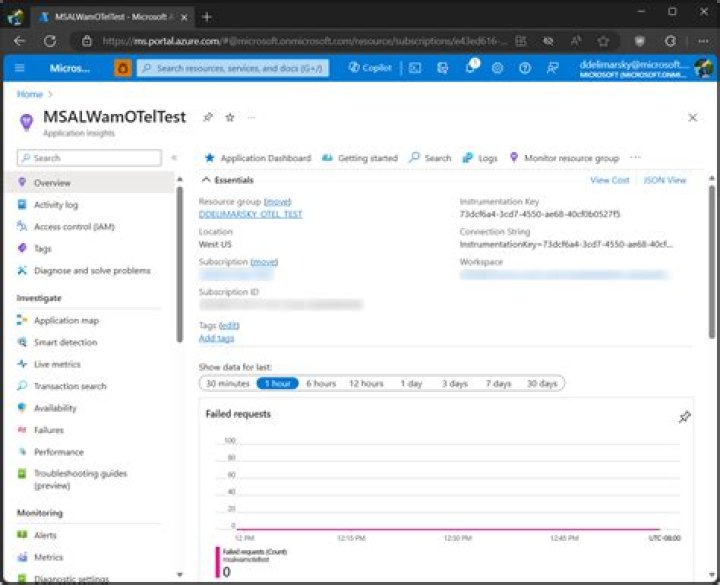This screenshot has width=720, height=585.
Task: Open portal settings gear
Action: (x=498, y=68)
